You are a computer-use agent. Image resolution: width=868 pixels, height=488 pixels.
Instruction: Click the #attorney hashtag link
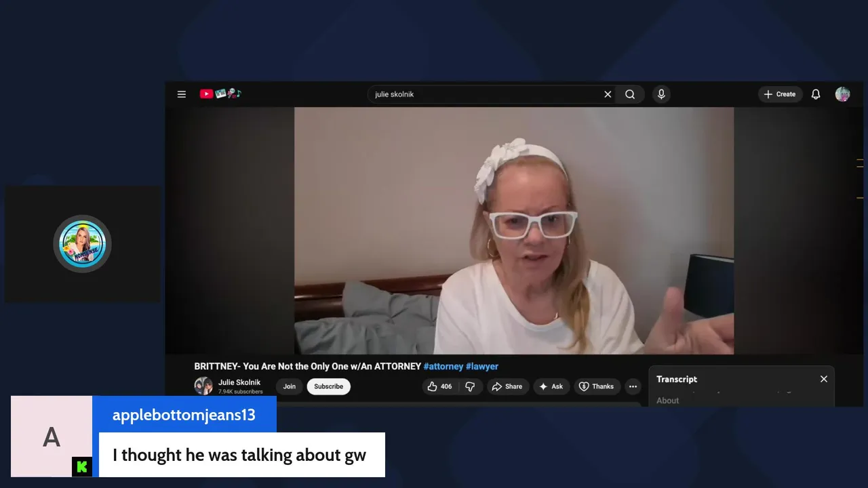point(443,366)
